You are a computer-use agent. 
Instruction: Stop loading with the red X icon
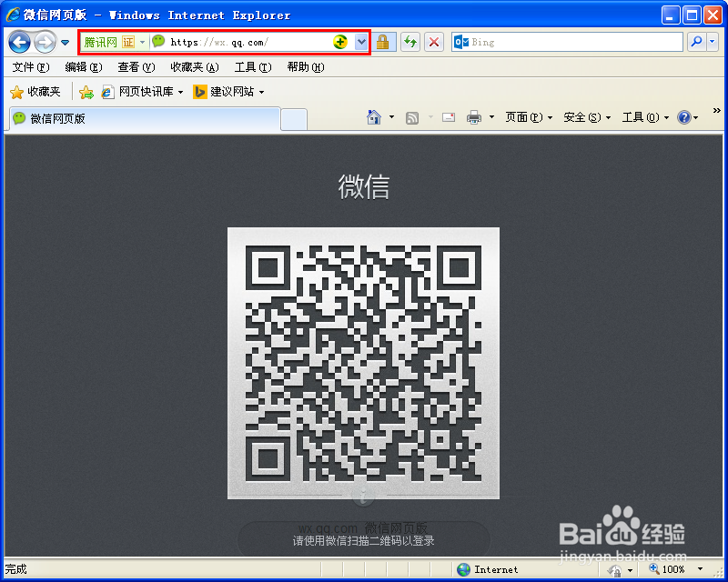[x=434, y=42]
